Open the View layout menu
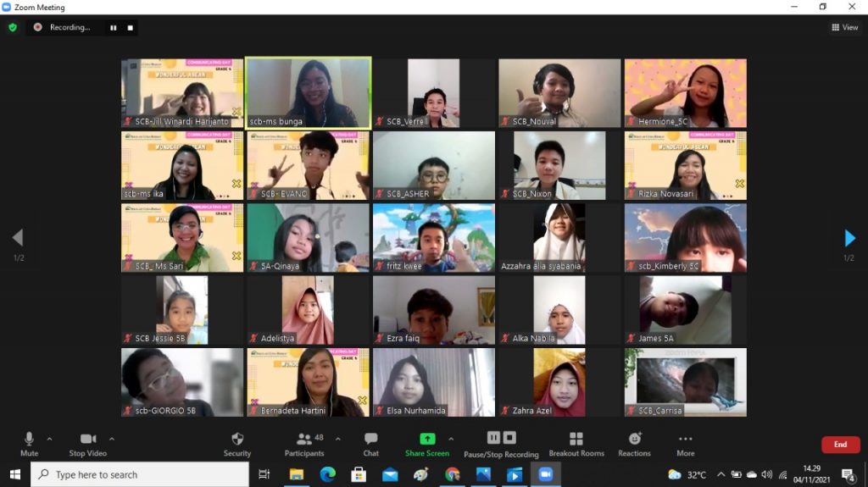The height and width of the screenshot is (487, 868). point(845,27)
